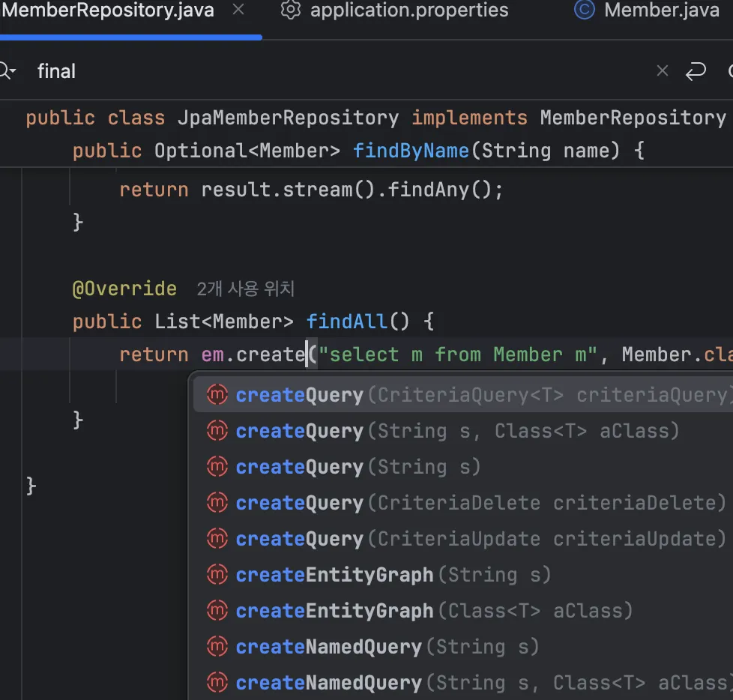Click JpaMemberRepository class name in sticky header
Screen dimensions: 733x700
[289, 118]
